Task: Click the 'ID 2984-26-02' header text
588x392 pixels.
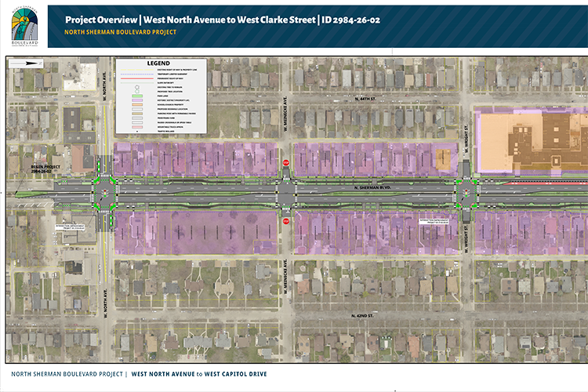Action: (x=350, y=20)
